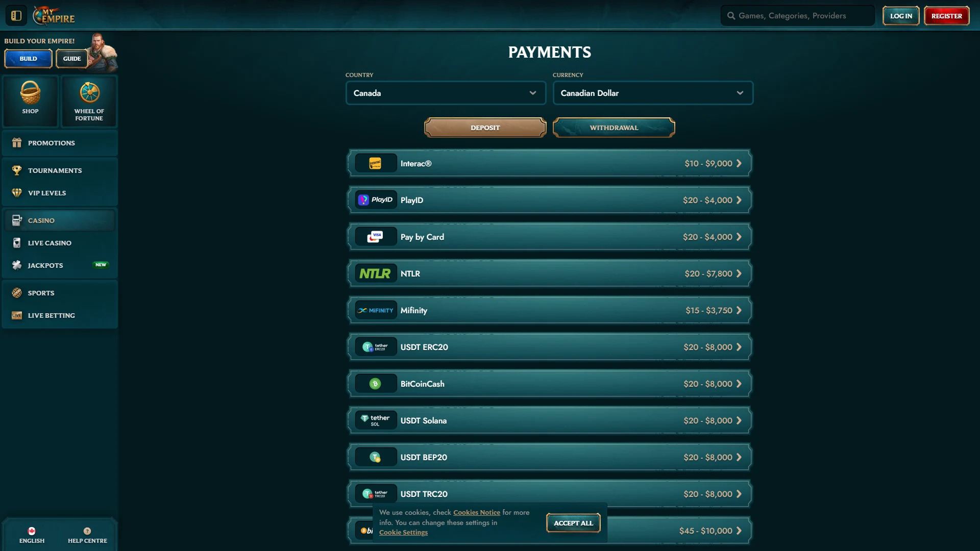
Task: Click the NEW badge beside Jackpots
Action: click(101, 265)
